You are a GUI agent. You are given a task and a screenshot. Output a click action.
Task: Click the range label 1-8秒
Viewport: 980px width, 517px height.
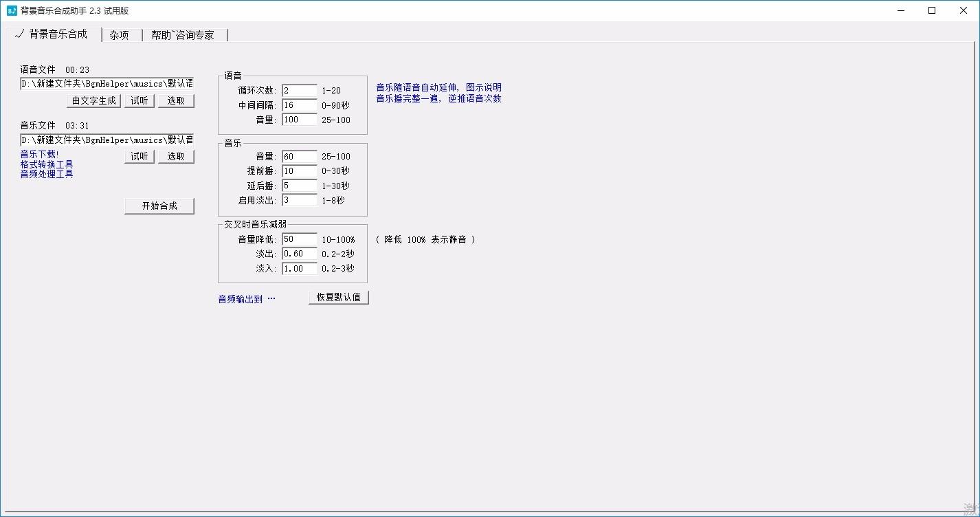(x=333, y=200)
